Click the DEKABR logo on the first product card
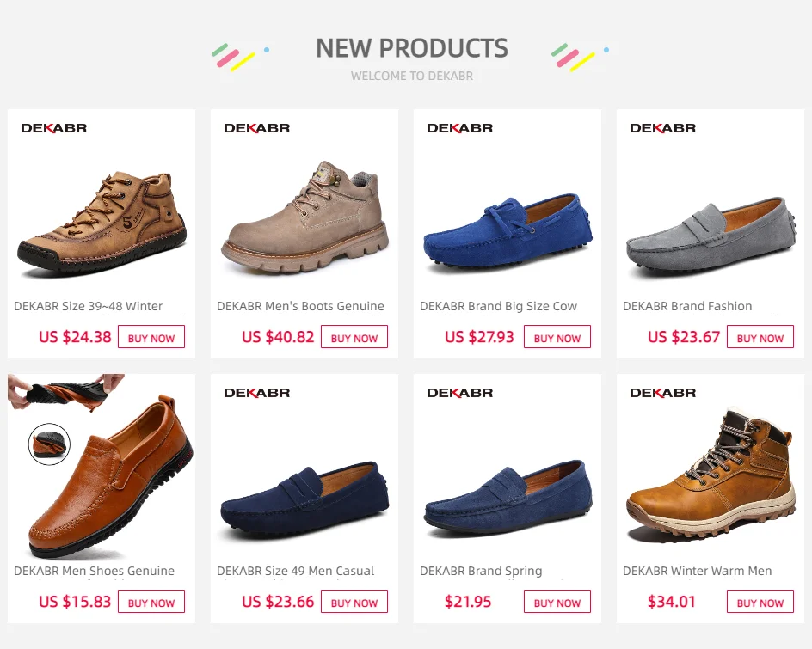Viewport: 812px width, 649px height. pos(54,128)
